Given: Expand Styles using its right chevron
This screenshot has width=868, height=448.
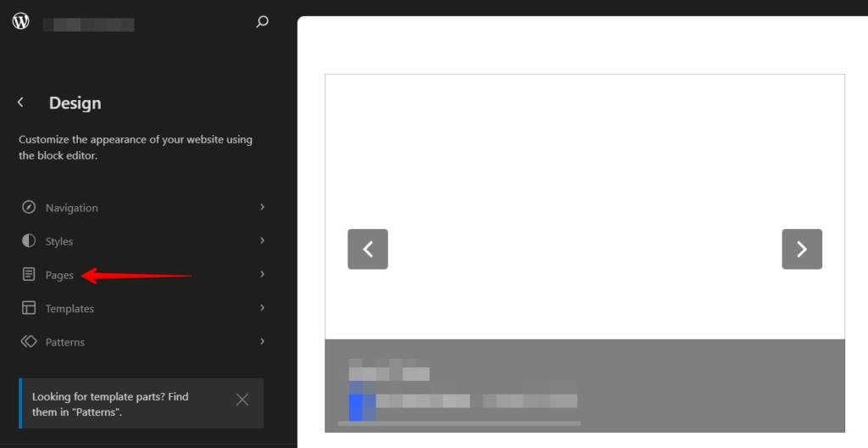Looking at the screenshot, I should 262,241.
